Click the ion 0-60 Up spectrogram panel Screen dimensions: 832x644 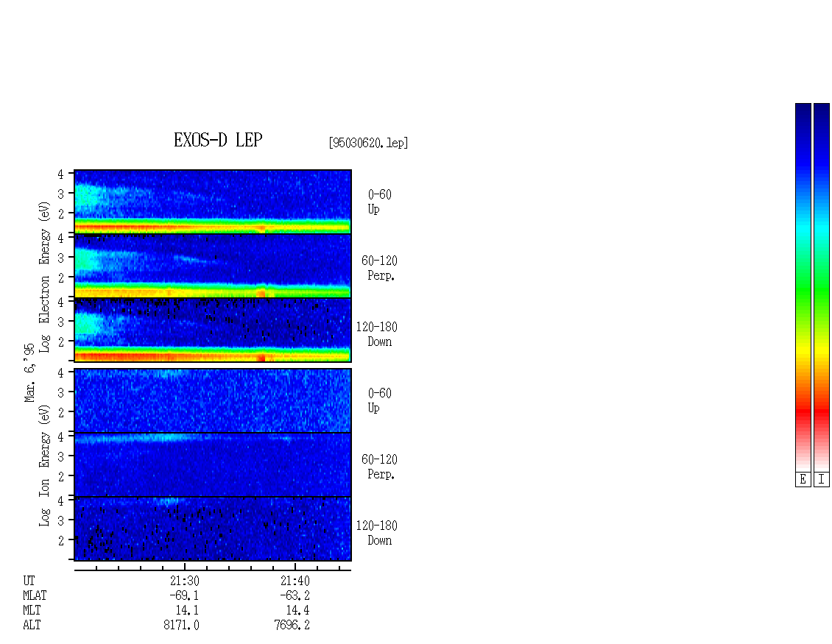pyautogui.click(x=213, y=400)
